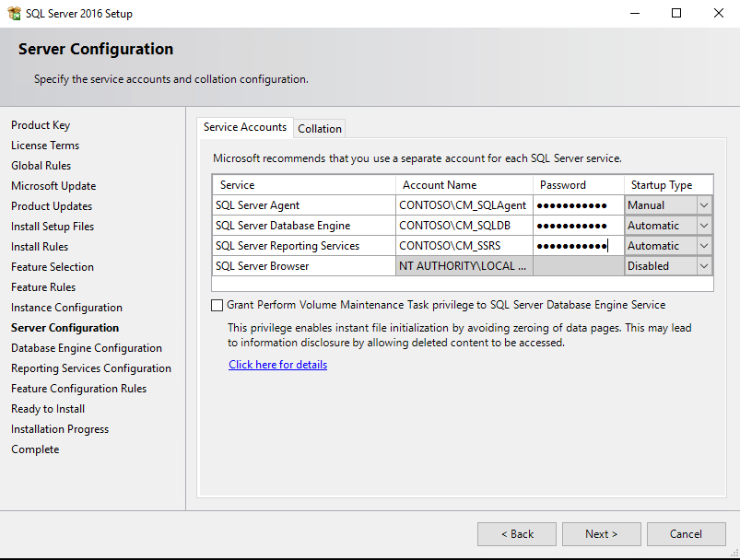The image size is (740, 560).
Task: Click the Startup Type column header
Action: 668,185
